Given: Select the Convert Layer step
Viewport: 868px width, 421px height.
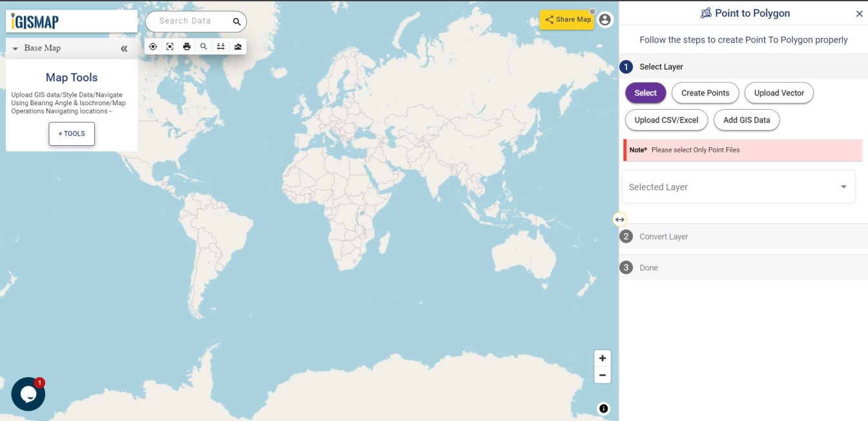Looking at the screenshot, I should tap(663, 236).
